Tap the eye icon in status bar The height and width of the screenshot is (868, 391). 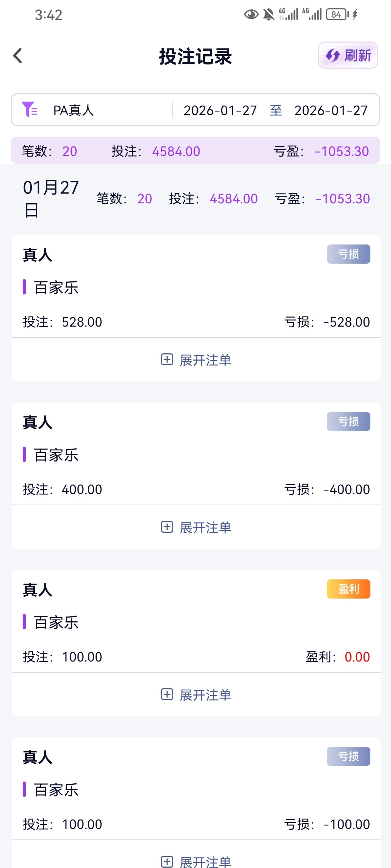coord(251,14)
